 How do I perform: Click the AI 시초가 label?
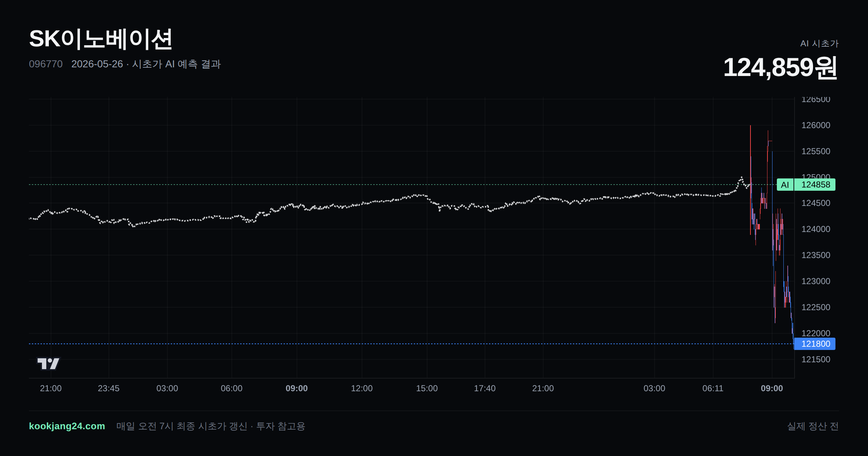point(819,43)
